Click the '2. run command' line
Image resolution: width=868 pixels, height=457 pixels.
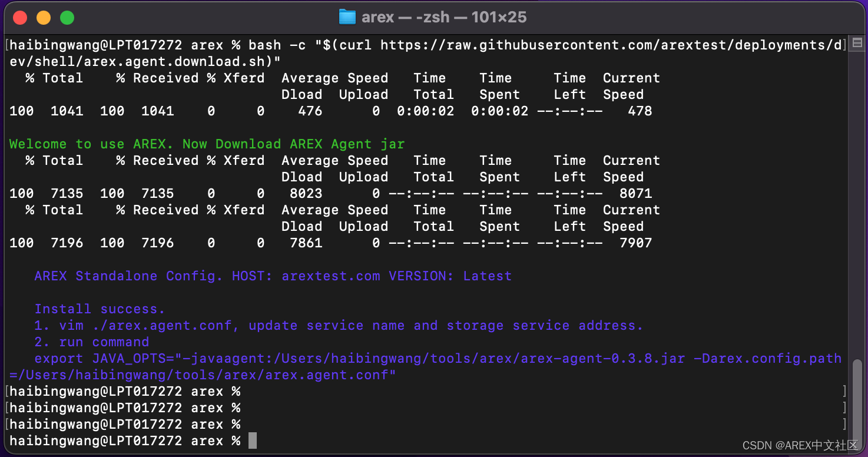click(x=91, y=342)
